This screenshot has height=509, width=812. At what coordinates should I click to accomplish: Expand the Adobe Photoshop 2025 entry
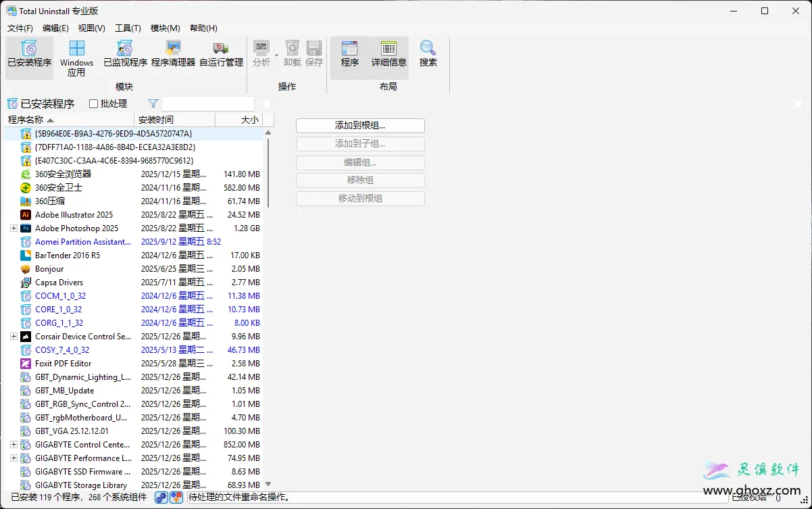tap(14, 228)
